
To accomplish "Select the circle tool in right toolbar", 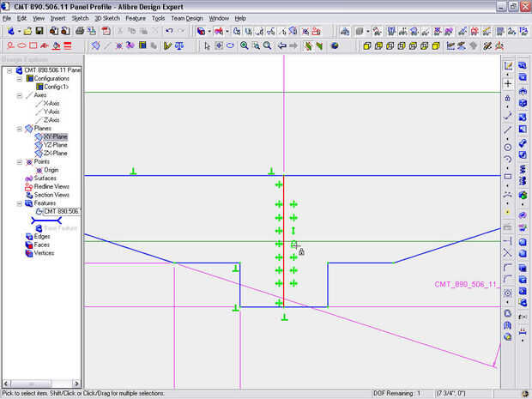I will [x=508, y=147].
